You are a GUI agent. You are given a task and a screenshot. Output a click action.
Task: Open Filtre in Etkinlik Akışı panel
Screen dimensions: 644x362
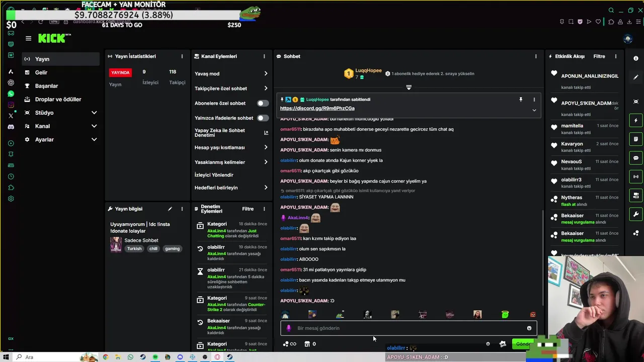pyautogui.click(x=599, y=56)
